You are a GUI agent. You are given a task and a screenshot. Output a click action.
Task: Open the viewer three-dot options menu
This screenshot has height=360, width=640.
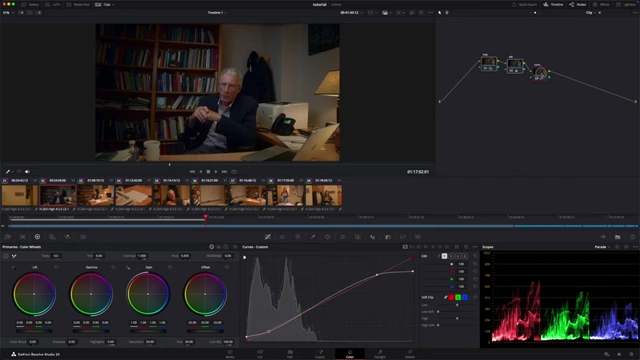[x=430, y=13]
